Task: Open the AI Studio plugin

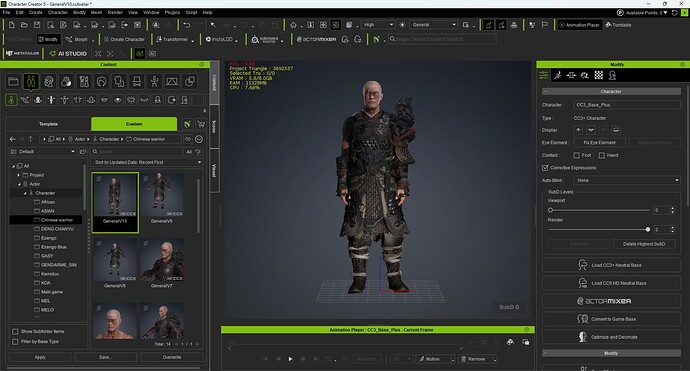Action: 68,53
